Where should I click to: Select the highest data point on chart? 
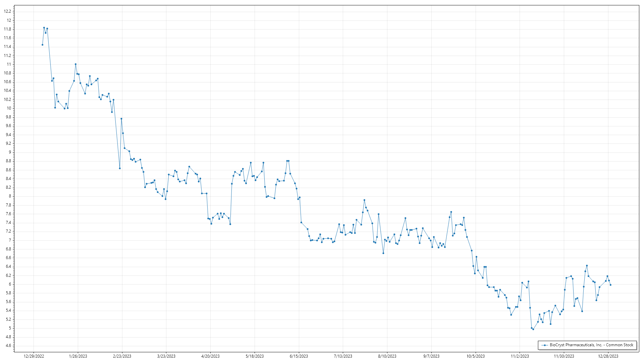[x=44, y=28]
